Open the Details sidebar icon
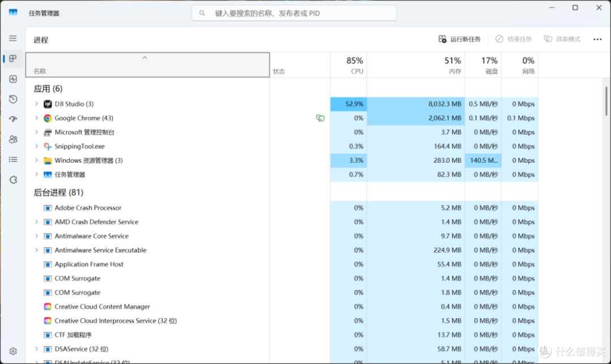Viewport: 611px width, 364px height. (x=13, y=159)
